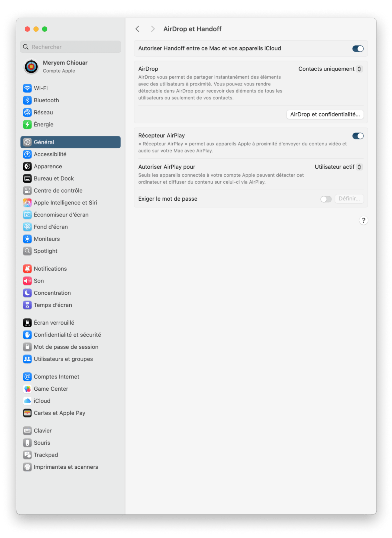Open Centre de contrôle icon
Image resolution: width=392 pixels, height=538 pixels.
[27, 190]
